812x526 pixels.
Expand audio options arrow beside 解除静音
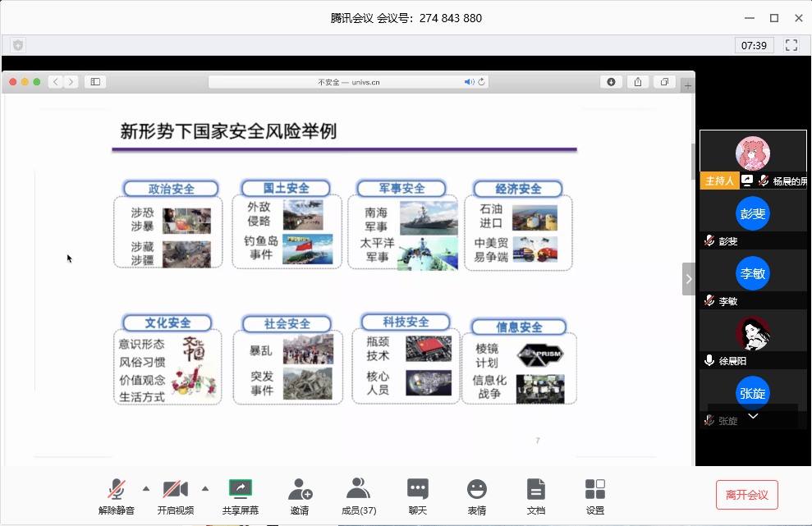coord(146,488)
